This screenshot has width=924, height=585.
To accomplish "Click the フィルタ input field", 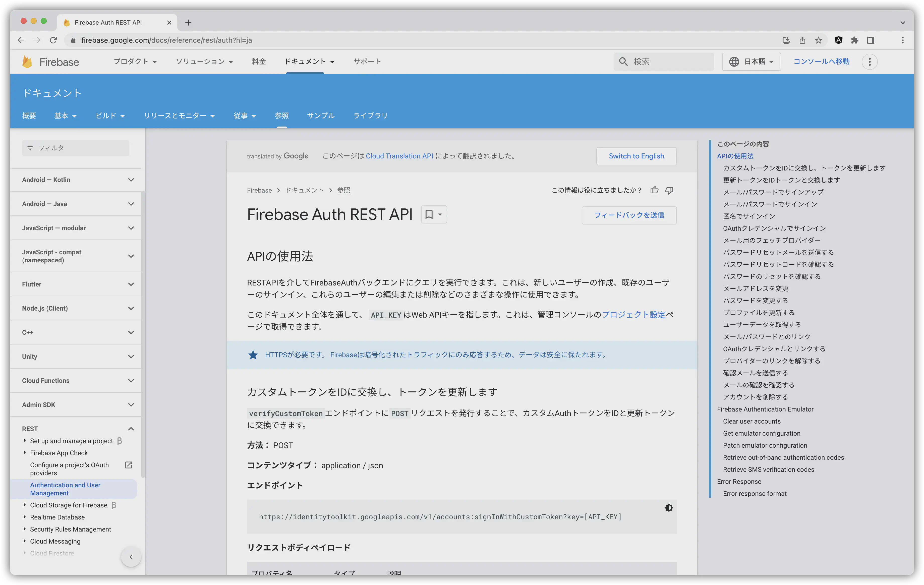I will tap(76, 148).
